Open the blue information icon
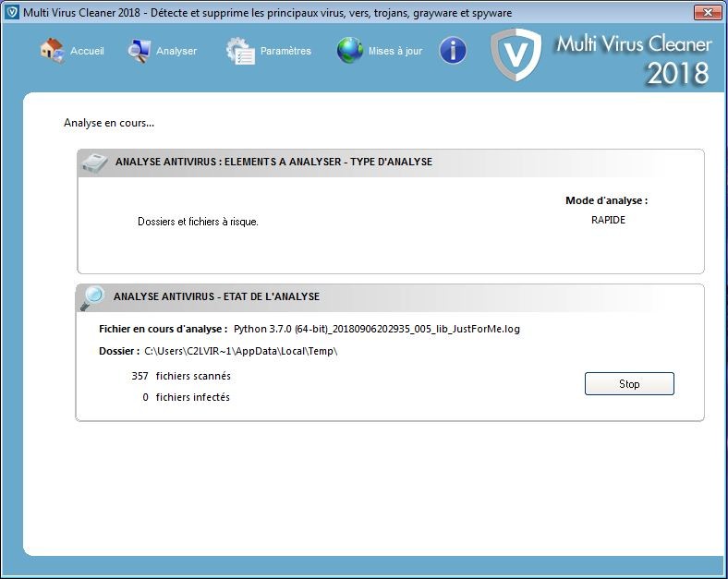 pos(453,50)
